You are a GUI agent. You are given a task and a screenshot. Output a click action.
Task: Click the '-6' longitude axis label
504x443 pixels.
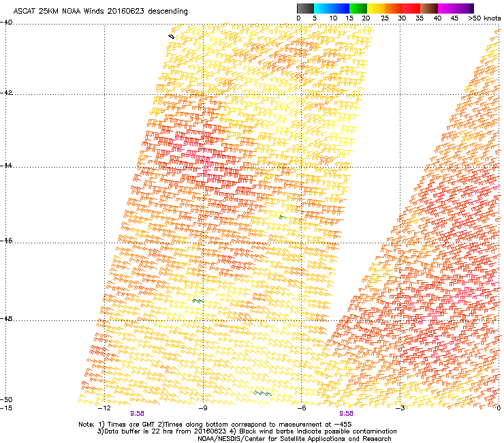tap(301, 408)
